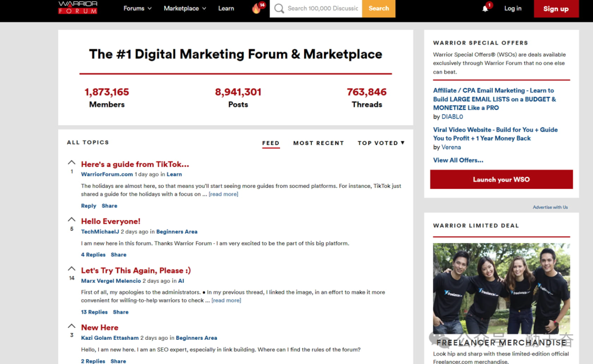Select the Feed tab
593x364 pixels.
coord(271,143)
